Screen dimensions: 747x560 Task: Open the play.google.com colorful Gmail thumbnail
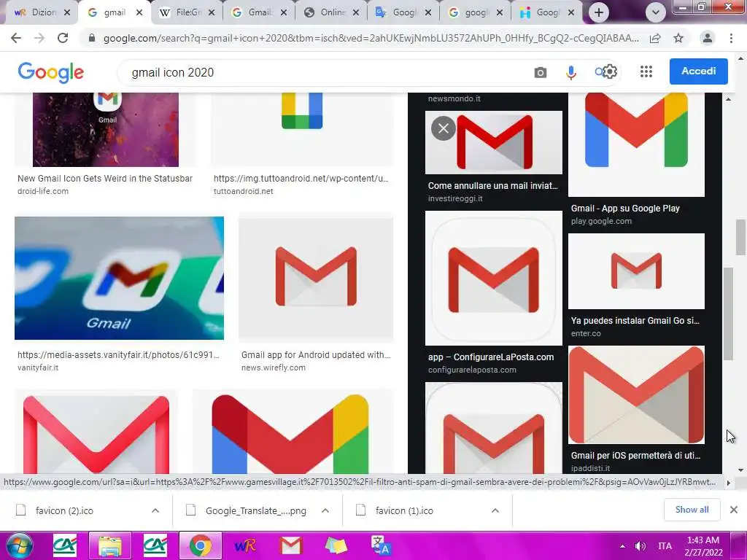tap(636, 144)
